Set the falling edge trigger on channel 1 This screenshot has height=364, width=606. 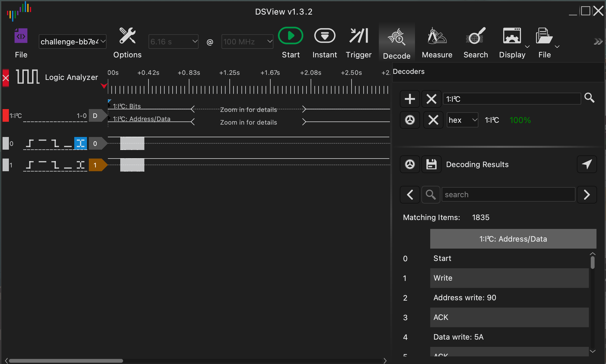tap(55, 165)
